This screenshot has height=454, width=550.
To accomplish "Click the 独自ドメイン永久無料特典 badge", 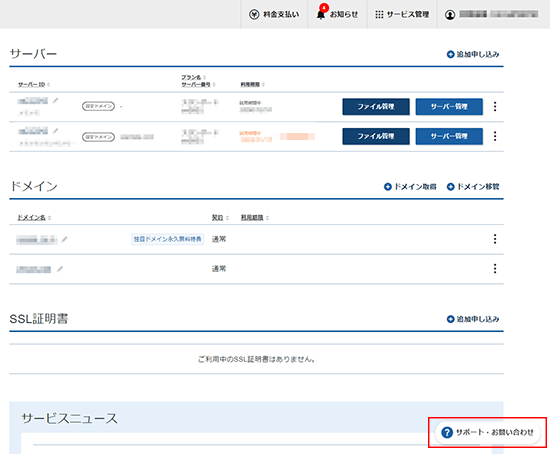I will coord(168,239).
